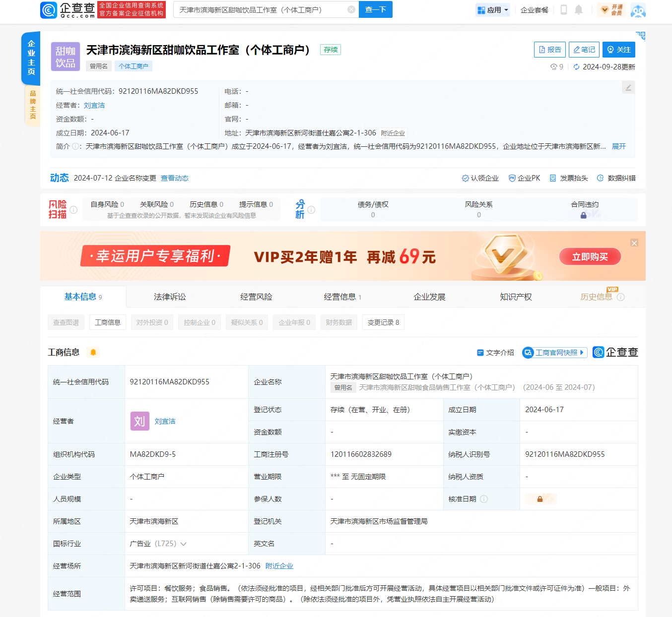Open the notifications bell icon
The height and width of the screenshot is (617, 672).
(x=579, y=9)
